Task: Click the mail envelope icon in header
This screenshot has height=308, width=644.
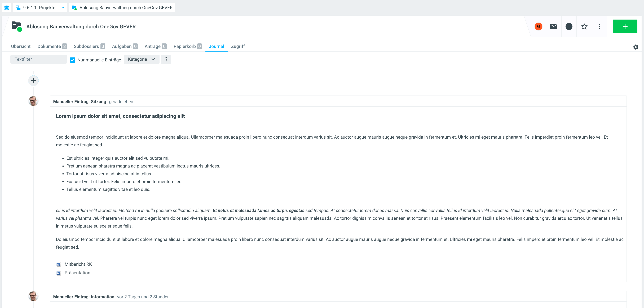Action: coord(554,26)
